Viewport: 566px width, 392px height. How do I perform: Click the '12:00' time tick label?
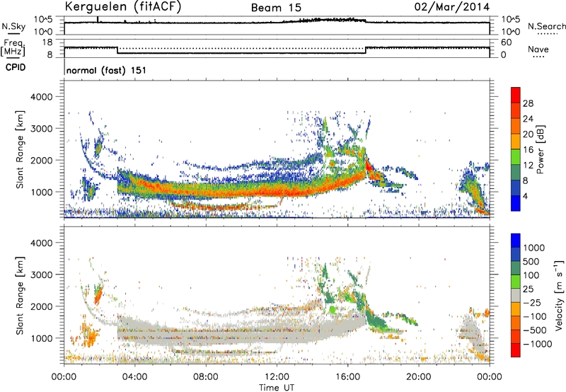pyautogui.click(x=277, y=377)
